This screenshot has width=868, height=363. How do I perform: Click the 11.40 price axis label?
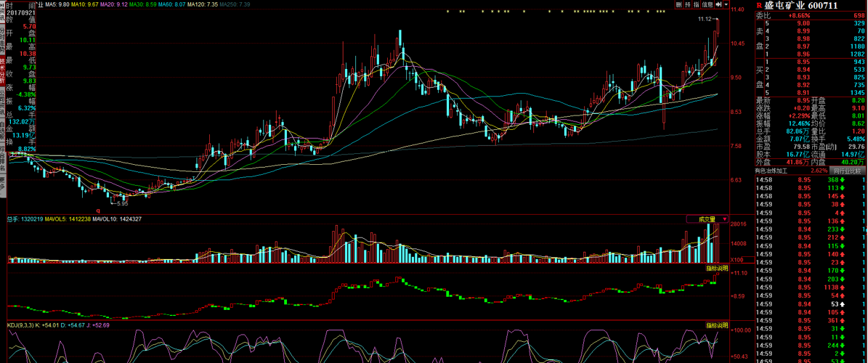(x=738, y=10)
